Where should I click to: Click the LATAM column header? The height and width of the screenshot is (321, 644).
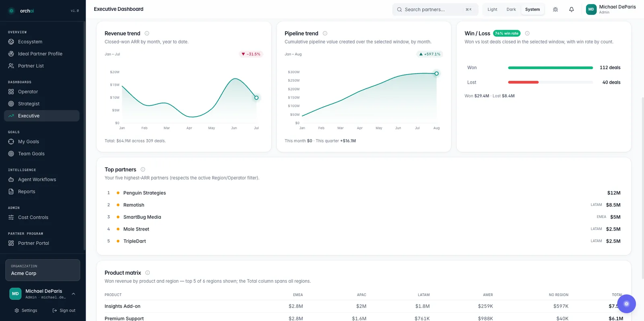[x=424, y=295]
